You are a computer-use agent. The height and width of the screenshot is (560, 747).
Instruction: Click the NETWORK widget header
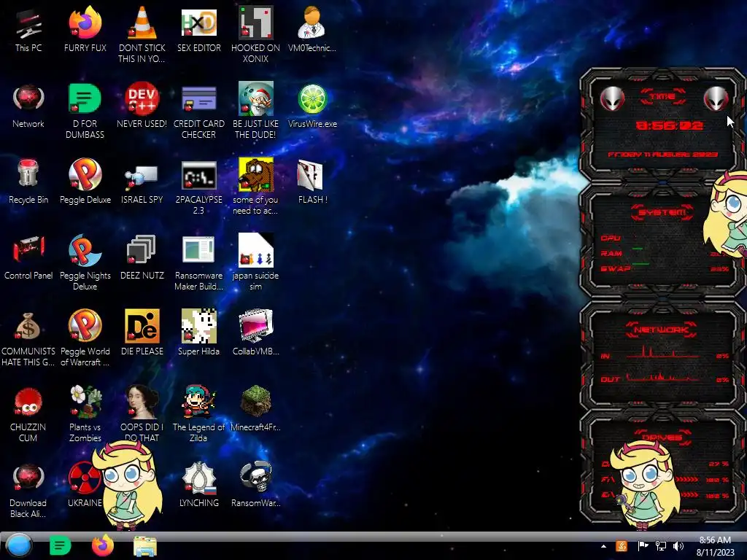click(661, 330)
